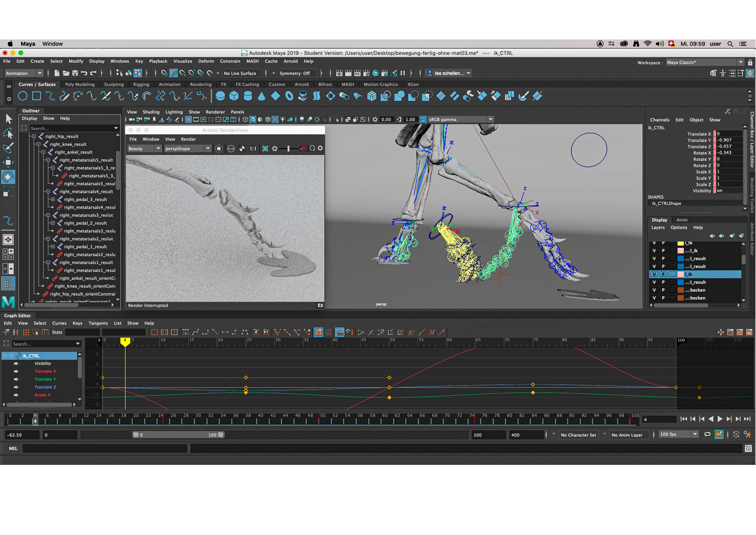This screenshot has width=756, height=535.
Task: Click the Anim tab in layer editor
Action: pos(682,220)
